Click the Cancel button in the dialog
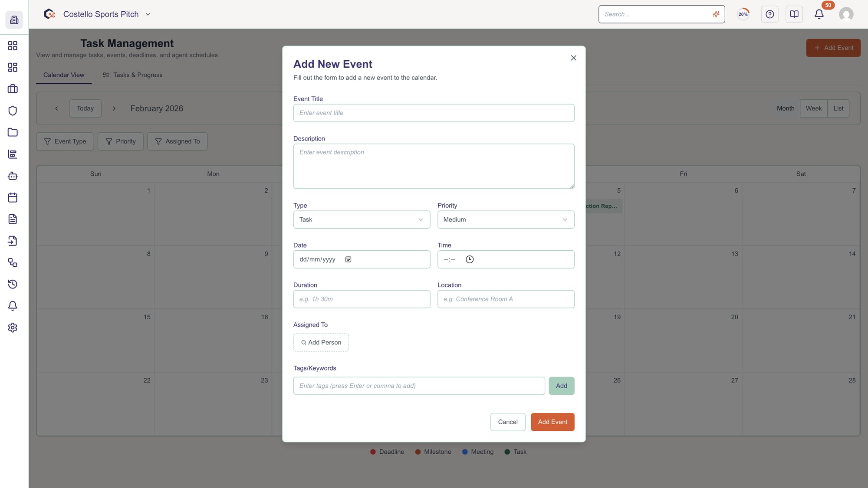This screenshot has width=868, height=488. click(507, 422)
